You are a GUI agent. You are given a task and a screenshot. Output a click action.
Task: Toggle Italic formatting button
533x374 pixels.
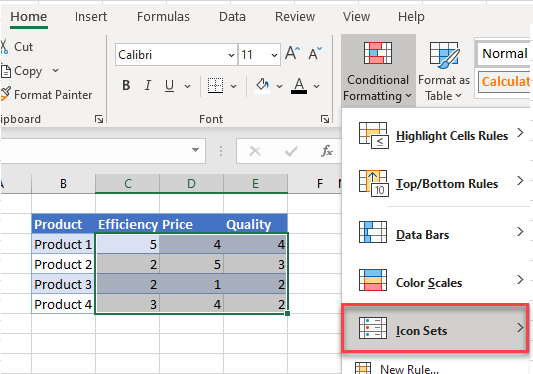(x=148, y=86)
